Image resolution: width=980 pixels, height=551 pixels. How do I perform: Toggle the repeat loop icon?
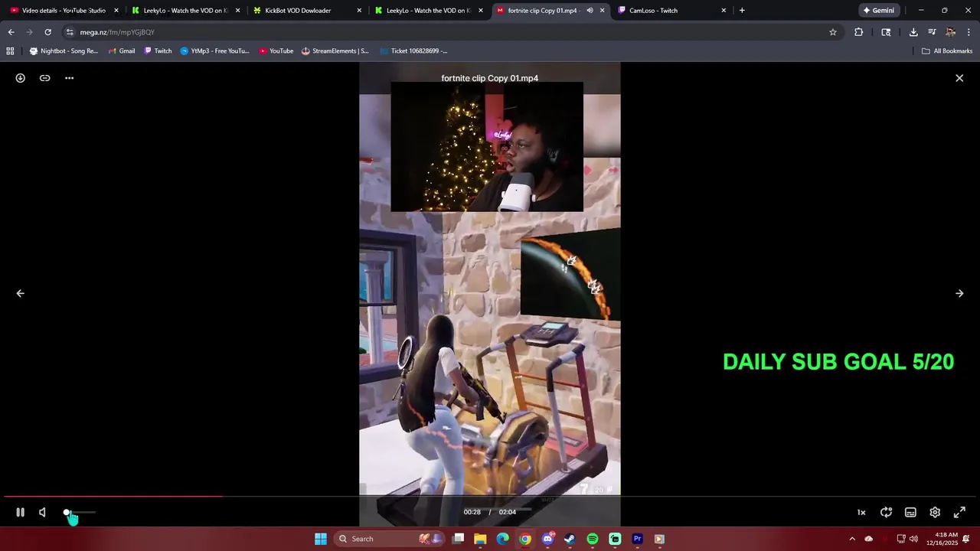coord(886,513)
